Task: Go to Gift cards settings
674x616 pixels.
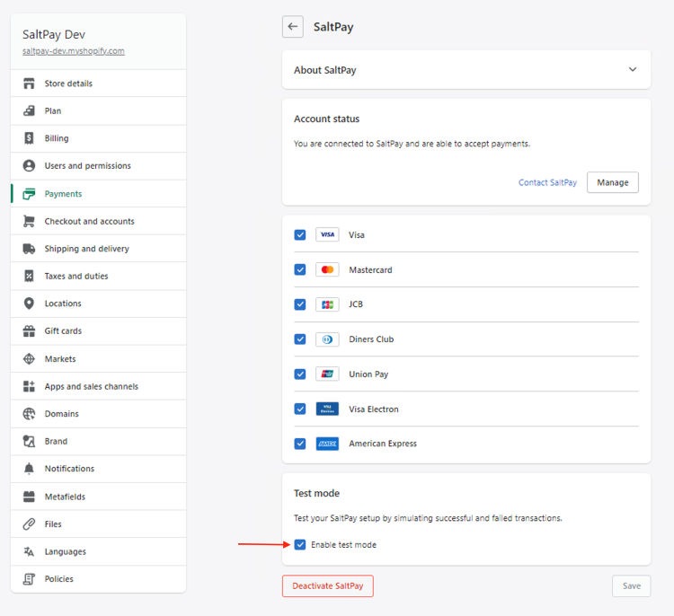Action: coord(99,331)
